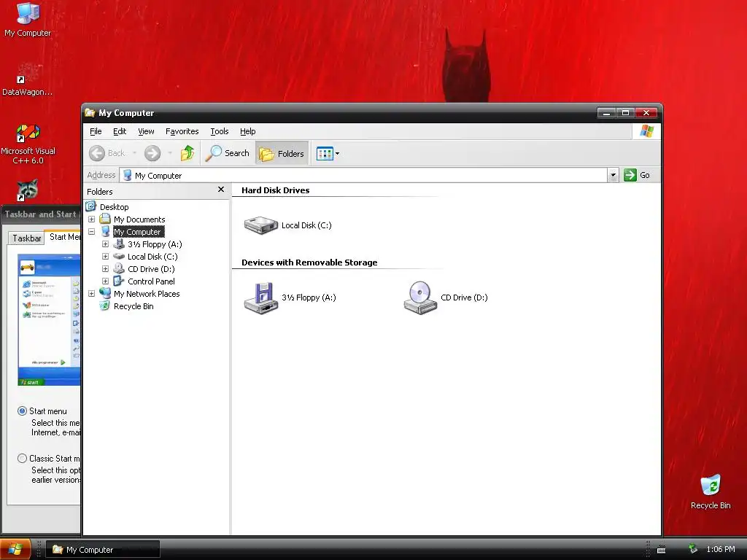Expand CD Drive (D:) tree node

(x=105, y=269)
